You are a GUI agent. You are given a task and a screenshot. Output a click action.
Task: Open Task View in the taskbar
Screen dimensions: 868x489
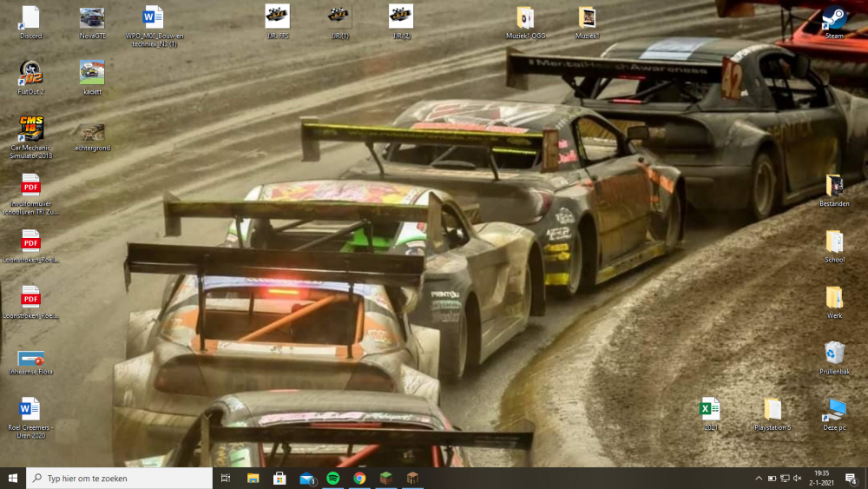(x=226, y=479)
